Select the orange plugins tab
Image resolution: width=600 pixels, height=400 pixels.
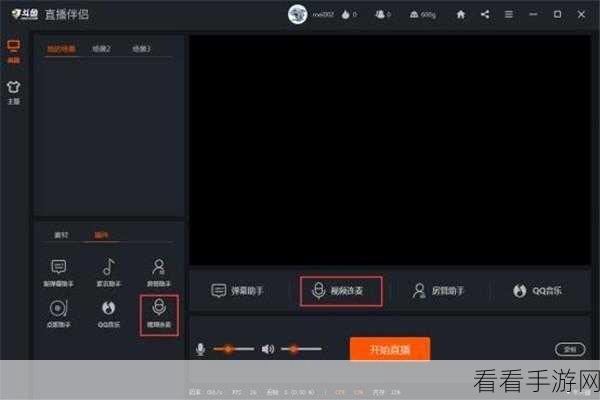coord(101,235)
